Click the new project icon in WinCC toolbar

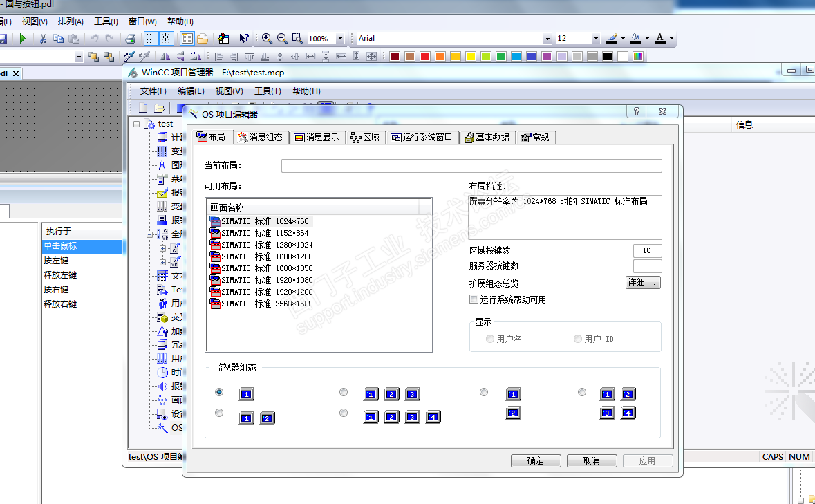pos(143,108)
